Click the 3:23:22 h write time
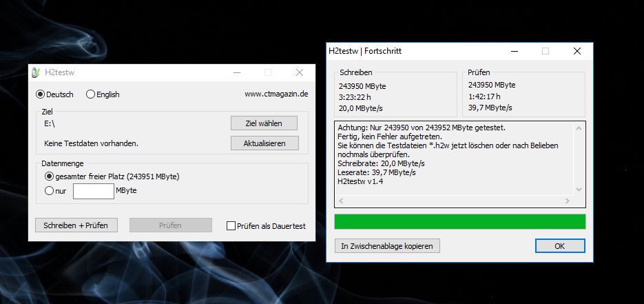 point(356,97)
